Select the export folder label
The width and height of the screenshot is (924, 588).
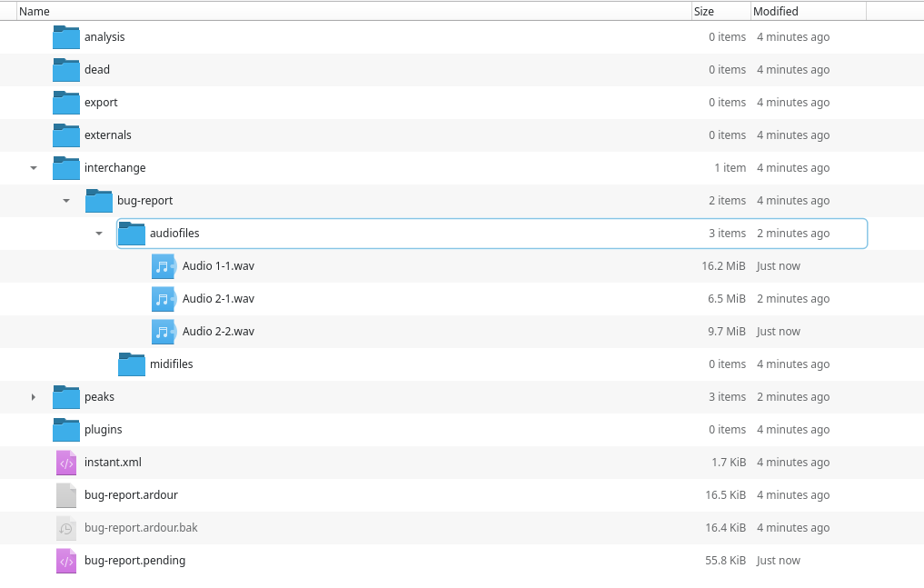click(101, 103)
